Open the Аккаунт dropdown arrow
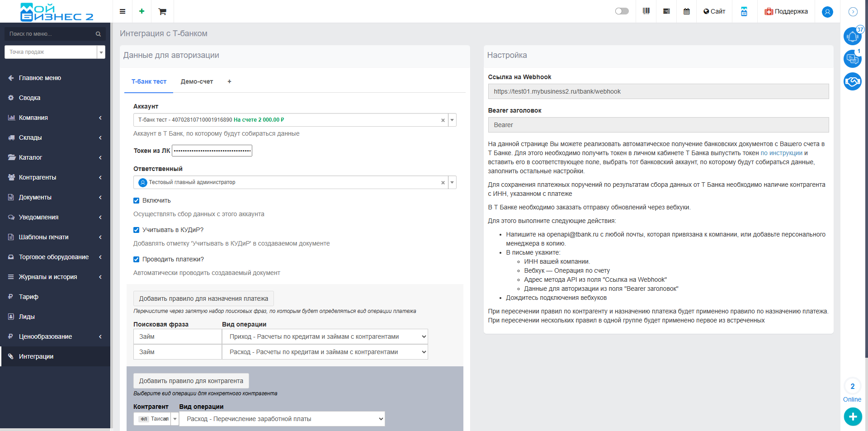 (x=452, y=120)
